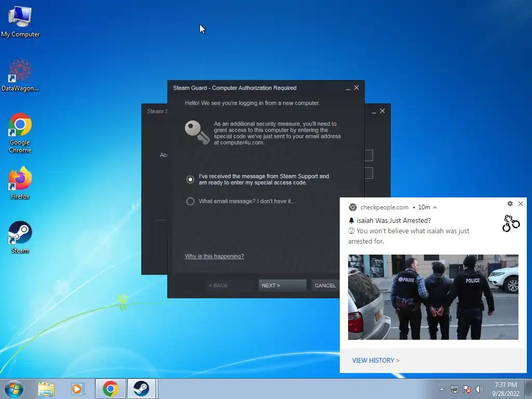Image resolution: width=532 pixels, height=399 pixels.
Task: Minimize the background Steam login window
Action: point(374,111)
